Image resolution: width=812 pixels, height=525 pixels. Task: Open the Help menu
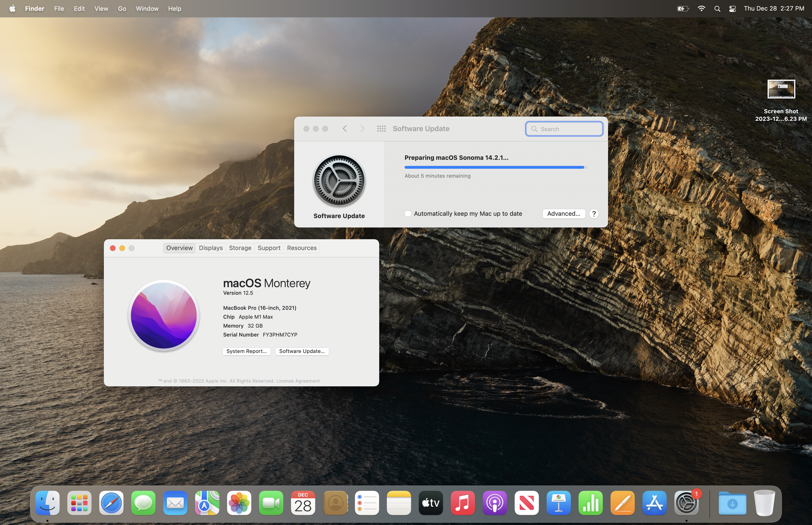pos(175,8)
